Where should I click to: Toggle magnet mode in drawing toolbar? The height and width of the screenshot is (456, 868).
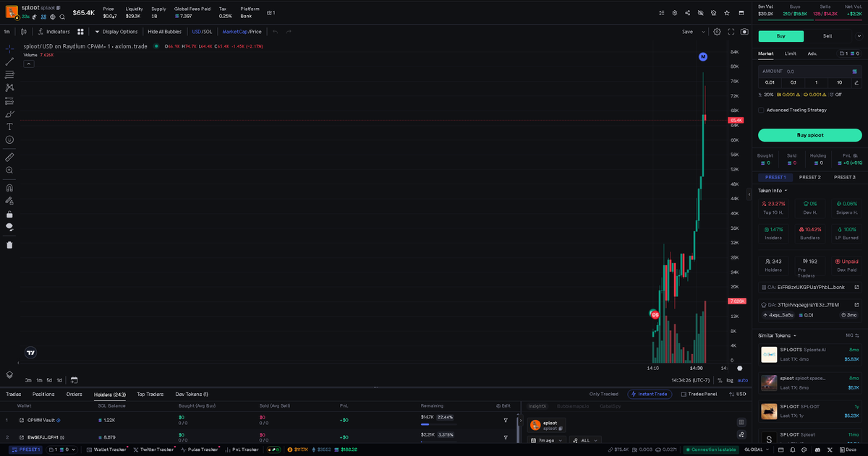9,187
